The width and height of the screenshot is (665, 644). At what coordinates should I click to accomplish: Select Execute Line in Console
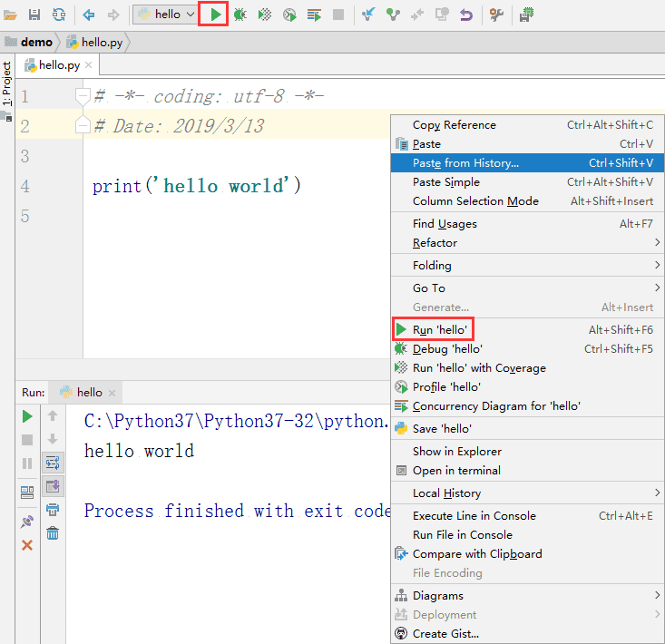click(x=527, y=516)
